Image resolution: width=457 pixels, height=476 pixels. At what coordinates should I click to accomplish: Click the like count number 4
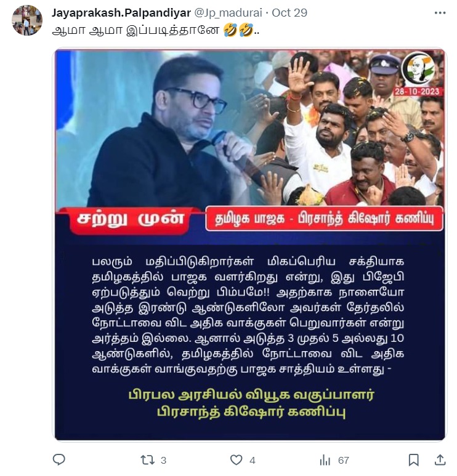point(253,460)
